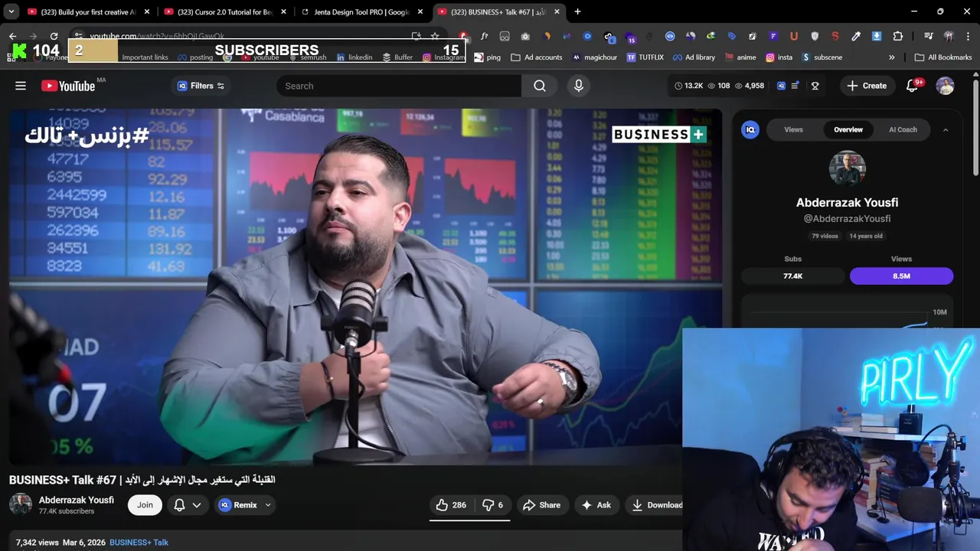980x551 pixels.
Task: Click the Remix button
Action: click(x=238, y=505)
